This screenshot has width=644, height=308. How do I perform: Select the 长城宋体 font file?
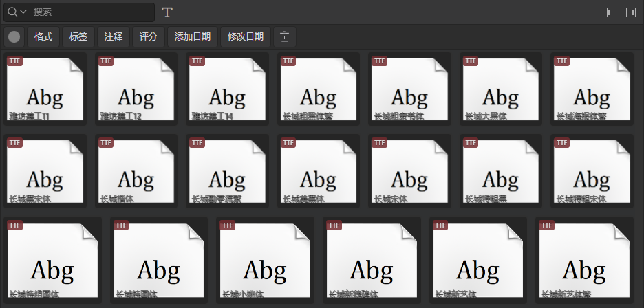(409, 171)
